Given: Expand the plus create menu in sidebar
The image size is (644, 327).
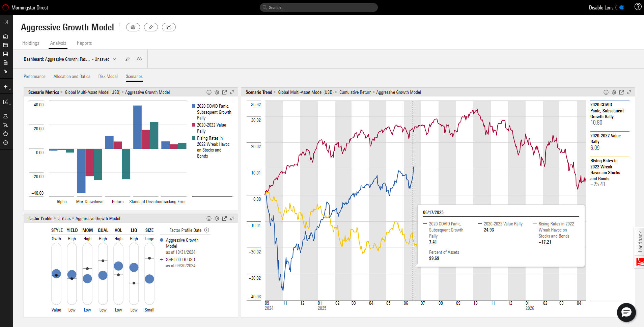Looking at the screenshot, I should click(5, 87).
